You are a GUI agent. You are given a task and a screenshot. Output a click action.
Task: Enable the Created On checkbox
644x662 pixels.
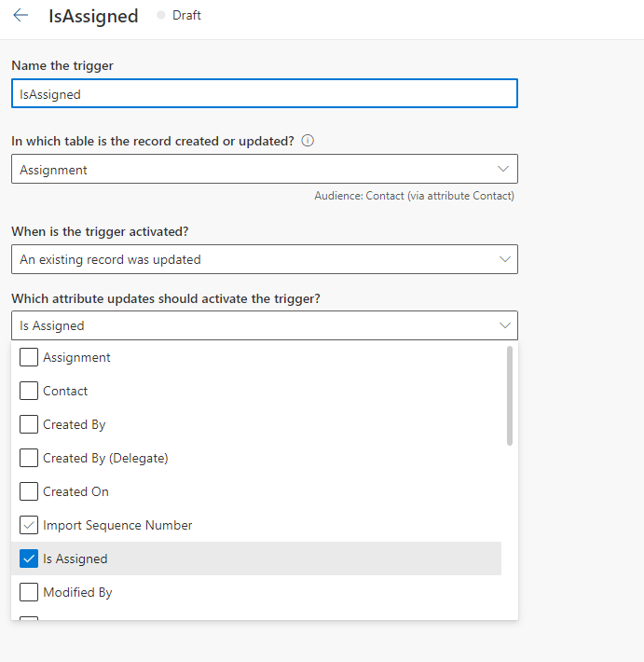point(29,491)
